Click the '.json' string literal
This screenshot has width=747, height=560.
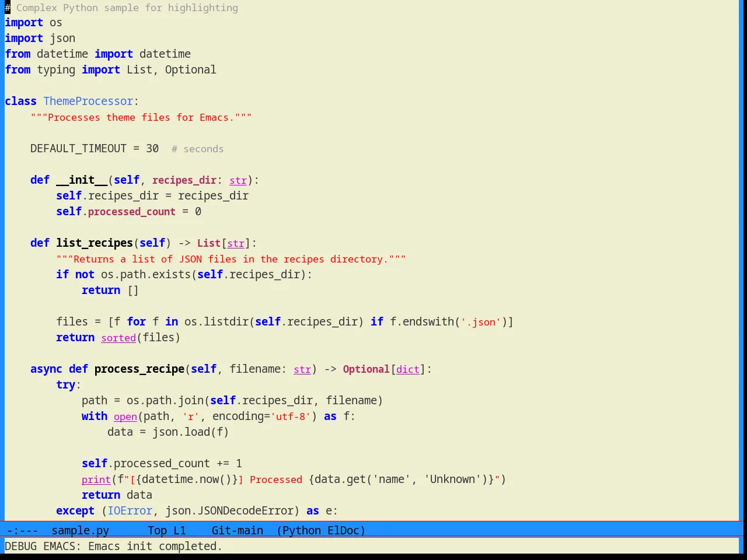tap(481, 322)
